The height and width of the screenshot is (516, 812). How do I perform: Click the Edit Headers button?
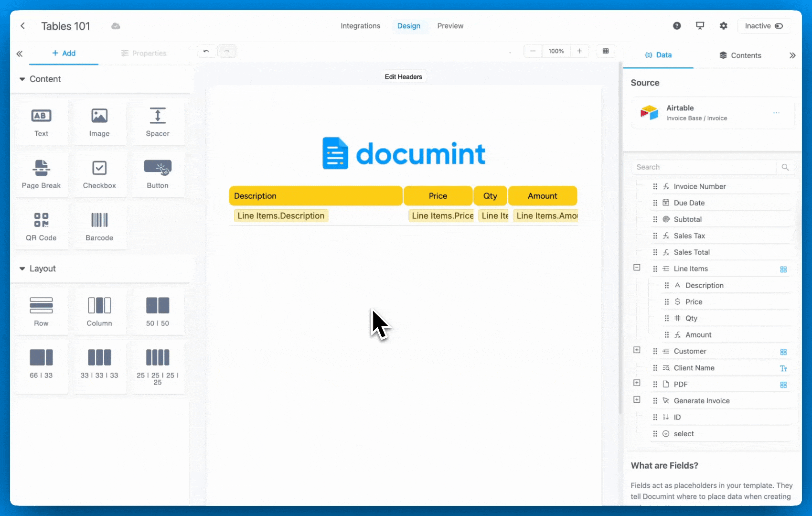[x=403, y=77]
